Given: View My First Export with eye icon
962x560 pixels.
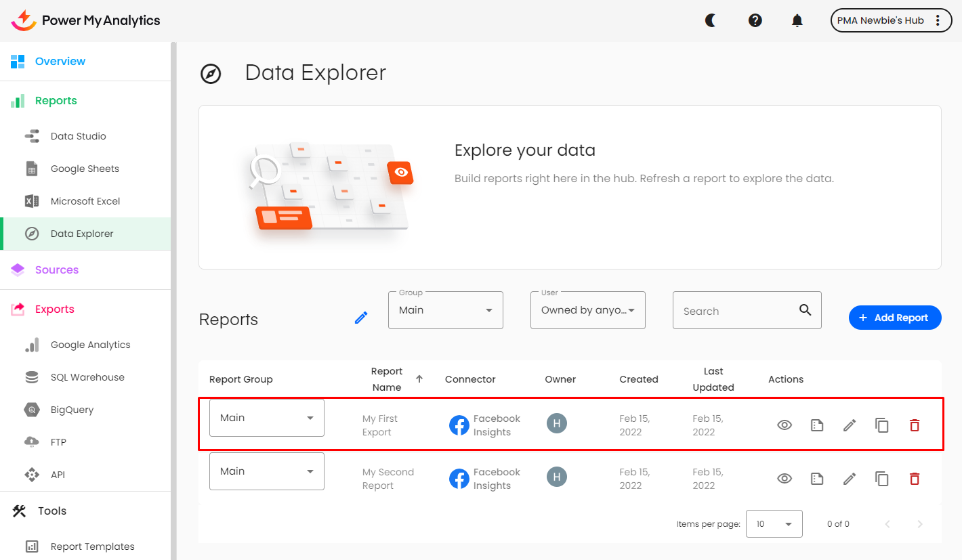Looking at the screenshot, I should 785,425.
